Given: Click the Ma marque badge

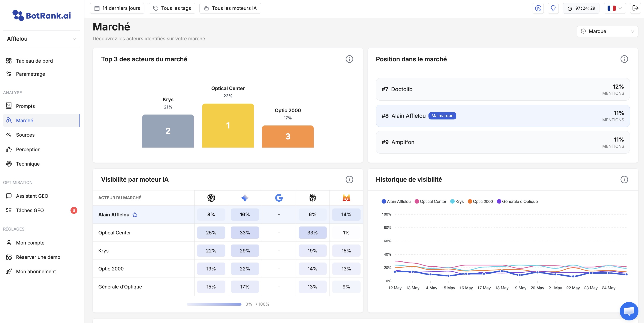Looking at the screenshot, I should point(442,116).
